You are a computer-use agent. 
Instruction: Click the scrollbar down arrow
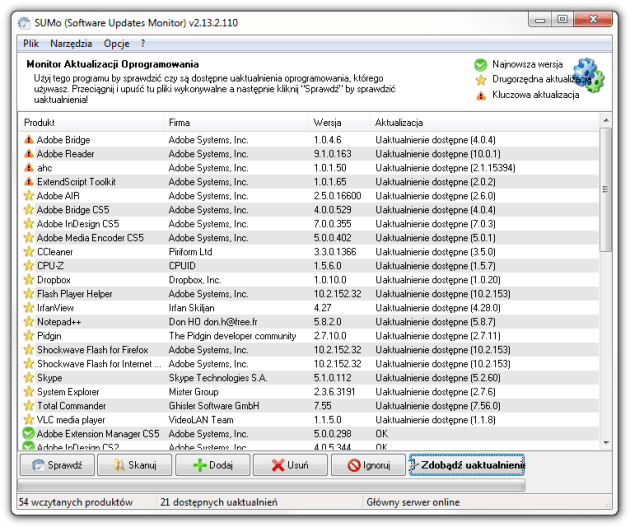coord(605,443)
